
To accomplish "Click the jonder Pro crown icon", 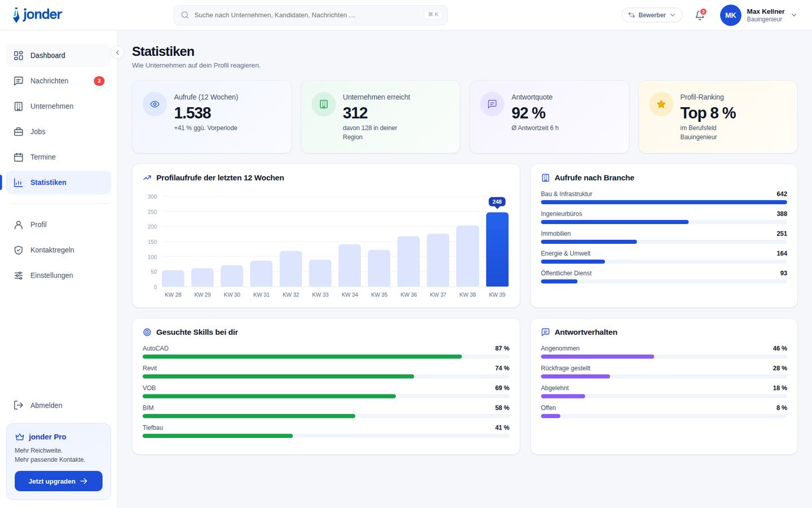I will [20, 437].
